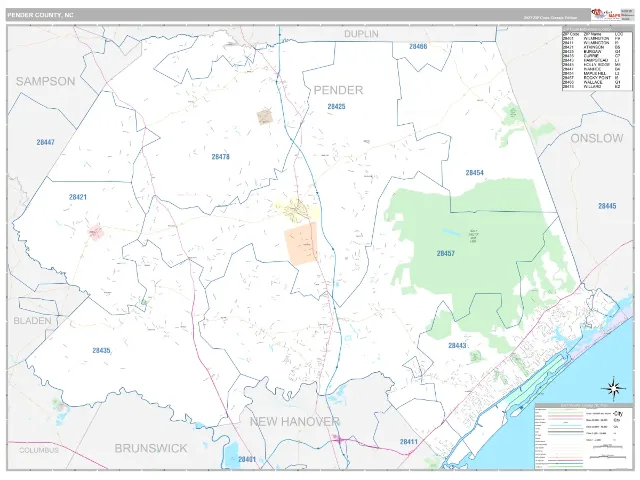
Task: Click ZIP code label 28411 on the map
Action: [x=409, y=442]
